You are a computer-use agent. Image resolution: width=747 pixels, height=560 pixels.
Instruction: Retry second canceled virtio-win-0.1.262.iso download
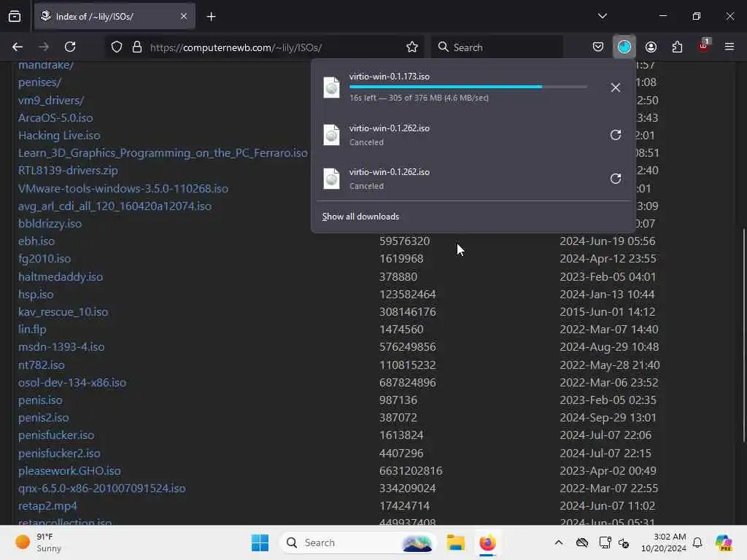tap(616, 179)
